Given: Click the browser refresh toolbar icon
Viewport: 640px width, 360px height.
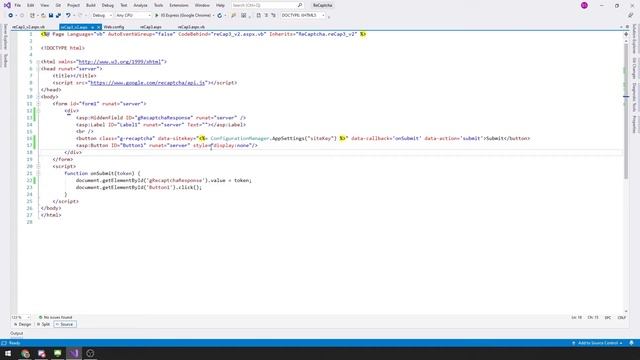Looking at the screenshot, I should pyautogui.click(x=220, y=16).
